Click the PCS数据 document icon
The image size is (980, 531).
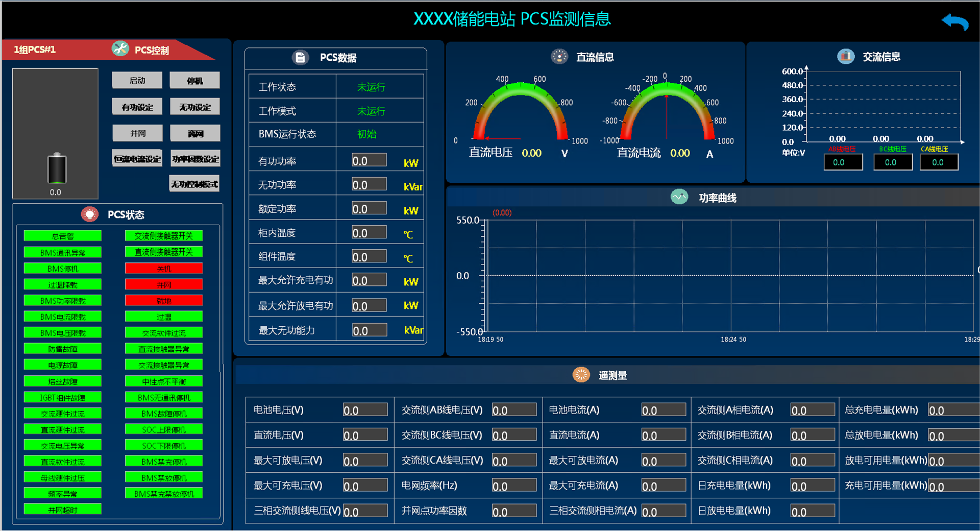point(301,57)
